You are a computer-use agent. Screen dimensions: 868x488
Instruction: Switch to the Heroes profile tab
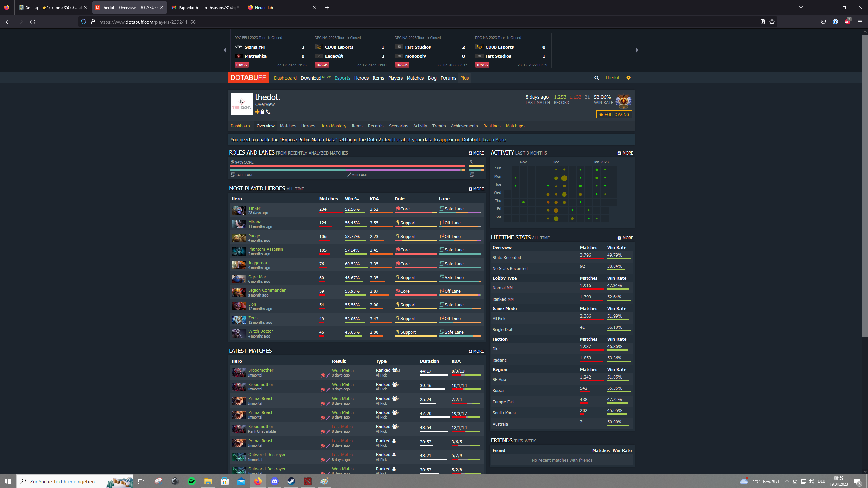tap(308, 126)
